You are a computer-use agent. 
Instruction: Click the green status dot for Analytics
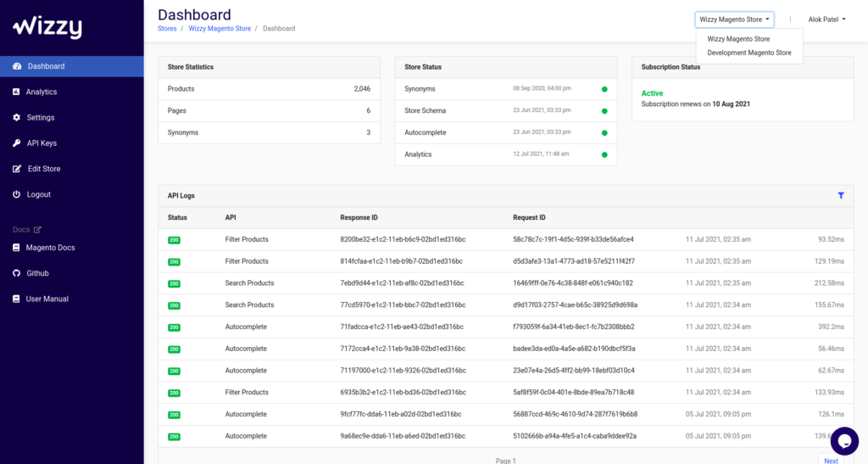604,154
